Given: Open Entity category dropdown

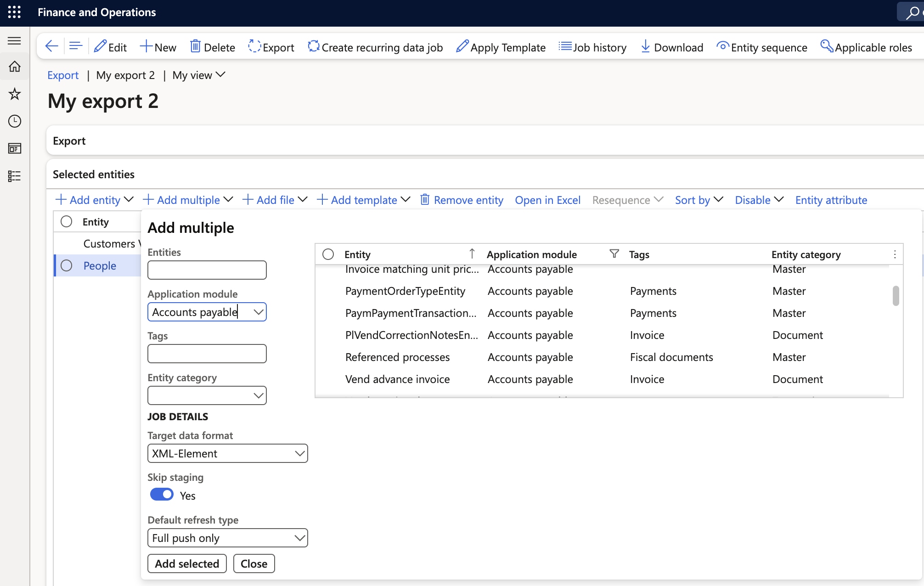Looking at the screenshot, I should click(x=259, y=396).
